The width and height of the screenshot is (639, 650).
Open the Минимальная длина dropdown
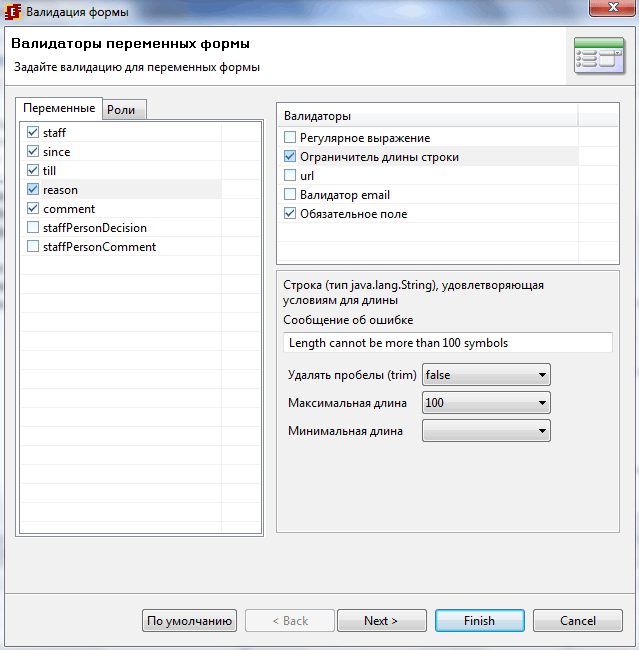[x=486, y=431]
